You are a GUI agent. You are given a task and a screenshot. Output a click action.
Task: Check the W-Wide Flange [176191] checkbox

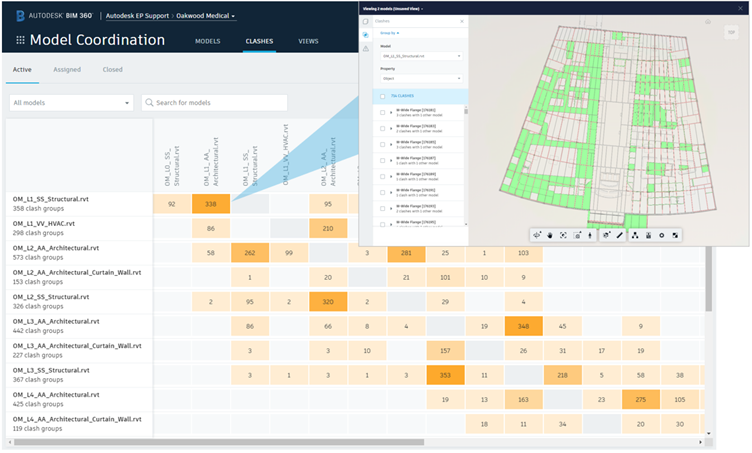coord(382,192)
